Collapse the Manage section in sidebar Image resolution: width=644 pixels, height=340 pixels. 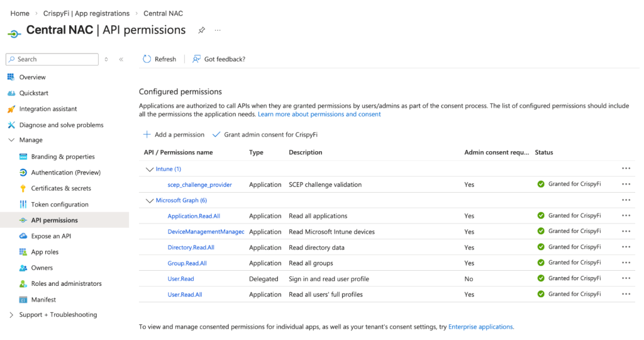coord(11,140)
